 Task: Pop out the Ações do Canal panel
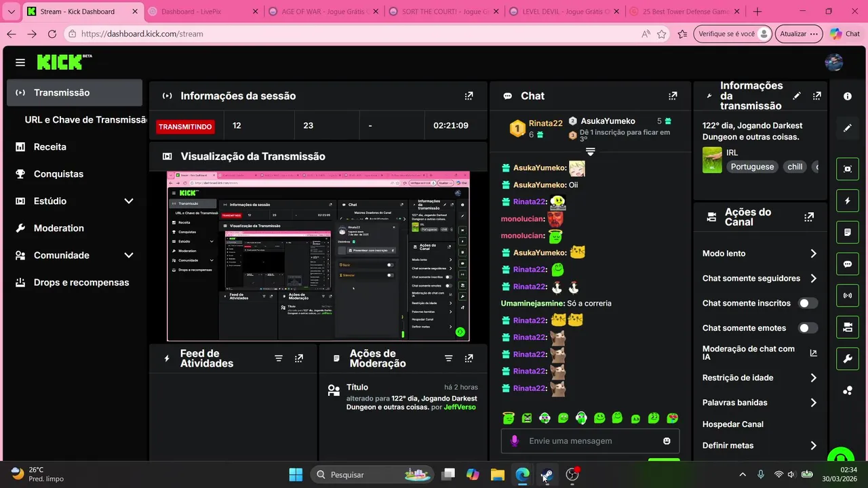(x=809, y=217)
